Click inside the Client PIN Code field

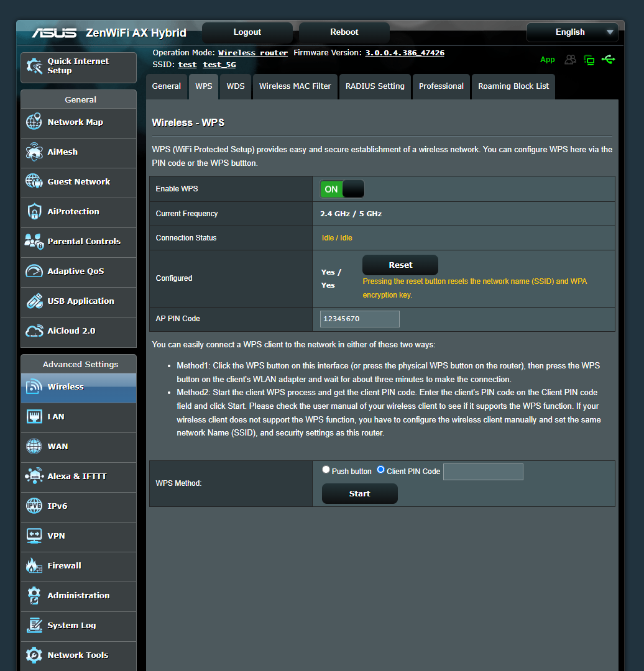[483, 472]
